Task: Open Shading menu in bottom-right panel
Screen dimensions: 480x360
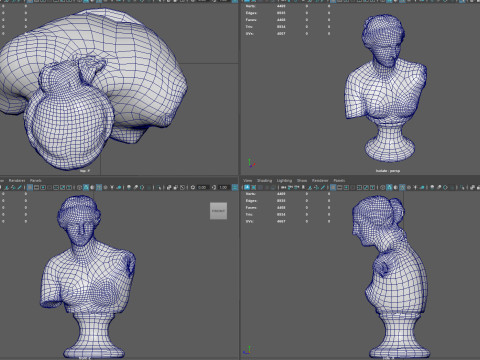Action: 265,180
